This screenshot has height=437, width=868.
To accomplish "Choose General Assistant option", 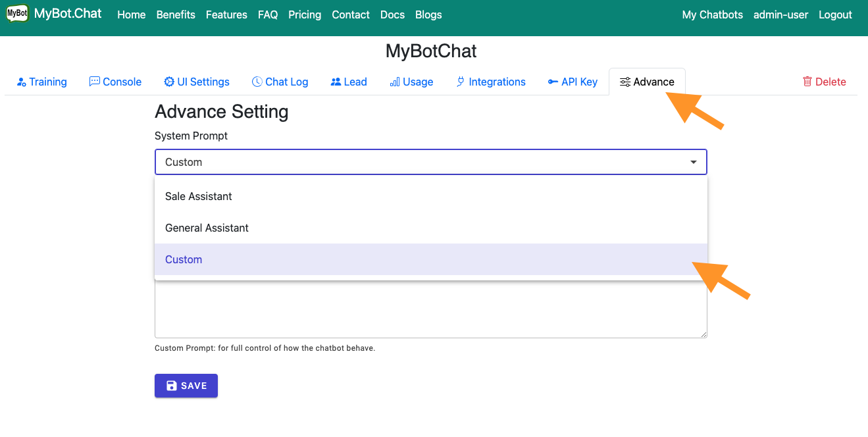I will point(207,228).
